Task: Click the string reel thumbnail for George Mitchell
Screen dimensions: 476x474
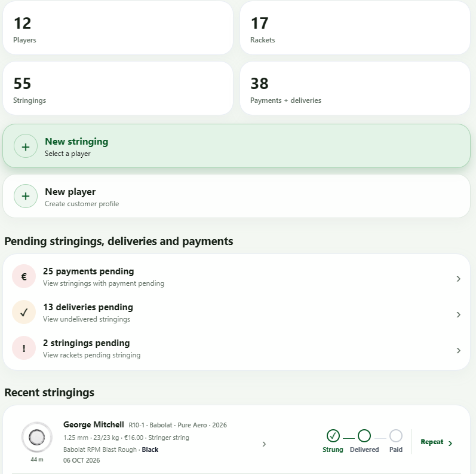Action: 37,437
